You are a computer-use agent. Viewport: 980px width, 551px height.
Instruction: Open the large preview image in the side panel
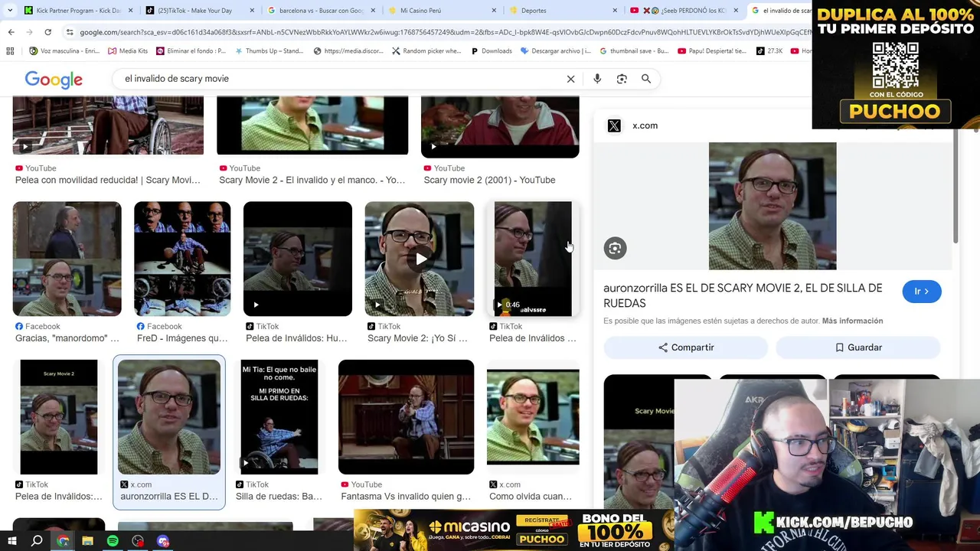click(773, 206)
